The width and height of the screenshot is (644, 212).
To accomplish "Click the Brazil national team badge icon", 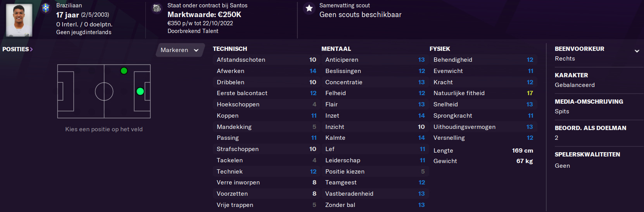I will [46, 8].
